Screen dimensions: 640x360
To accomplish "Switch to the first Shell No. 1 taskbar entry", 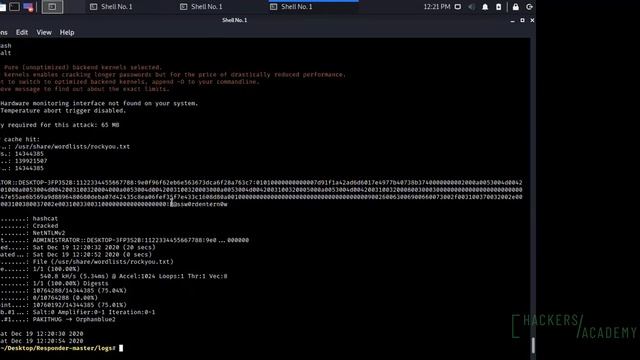I will (x=111, y=7).
